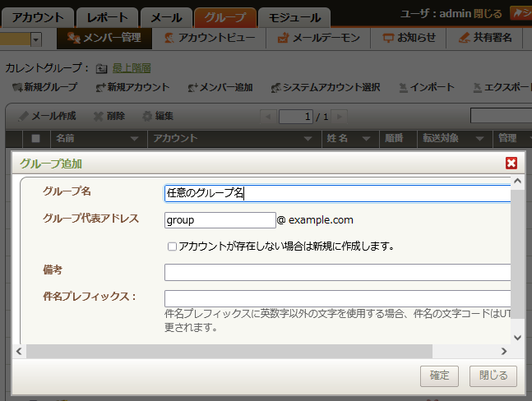Open アカウントビュー menu item
Viewport: 532px width, 401px height.
[210, 38]
